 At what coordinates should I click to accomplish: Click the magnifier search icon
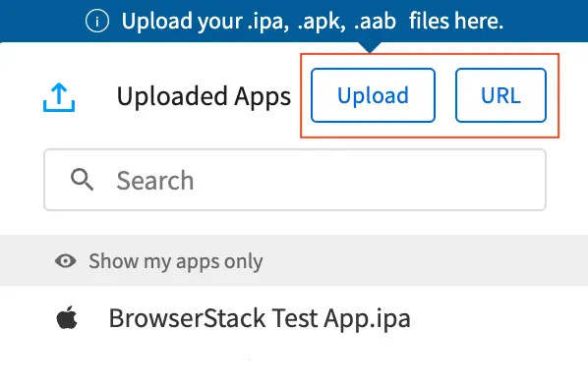click(82, 180)
